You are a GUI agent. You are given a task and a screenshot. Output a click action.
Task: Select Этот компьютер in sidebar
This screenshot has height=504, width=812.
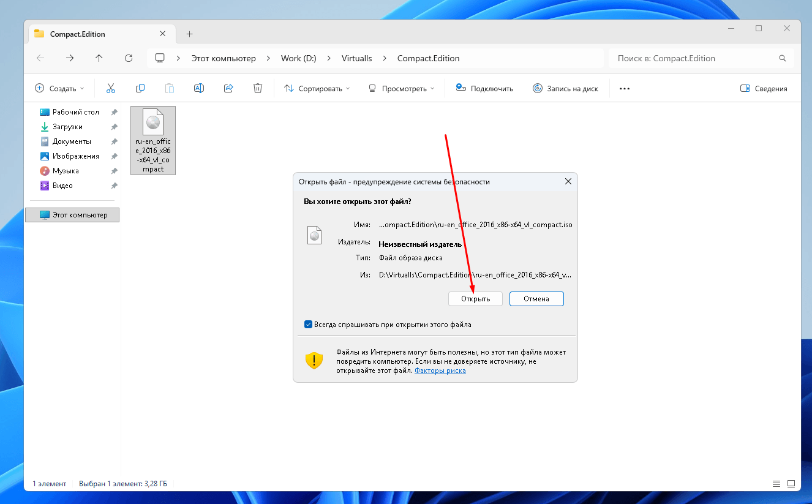[72, 215]
